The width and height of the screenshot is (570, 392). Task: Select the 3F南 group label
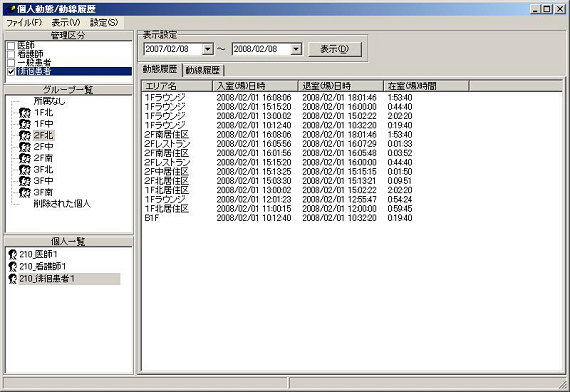pos(43,192)
